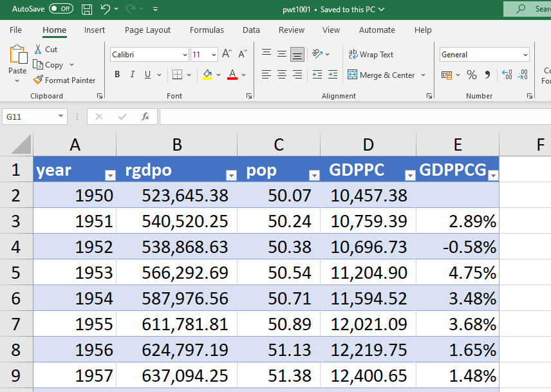This screenshot has width=551, height=392.
Task: Apply the red font color swatch
Action: coord(232,75)
